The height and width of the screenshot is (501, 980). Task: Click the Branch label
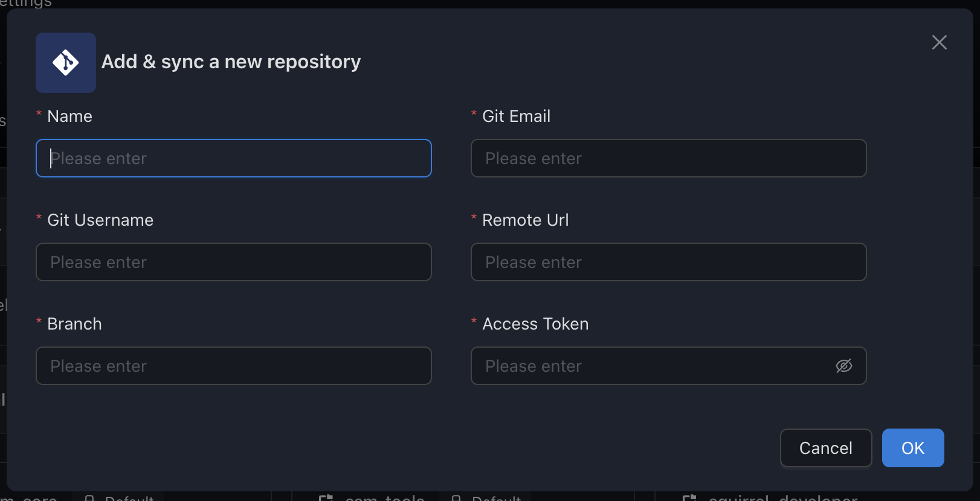74,324
